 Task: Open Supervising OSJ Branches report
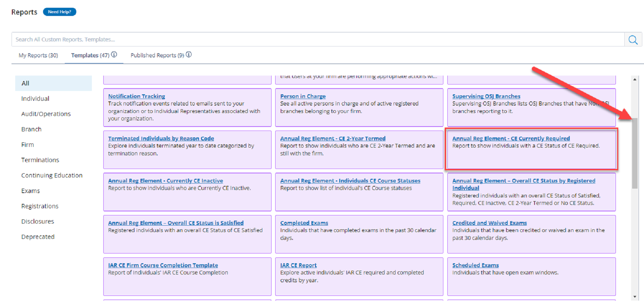486,96
